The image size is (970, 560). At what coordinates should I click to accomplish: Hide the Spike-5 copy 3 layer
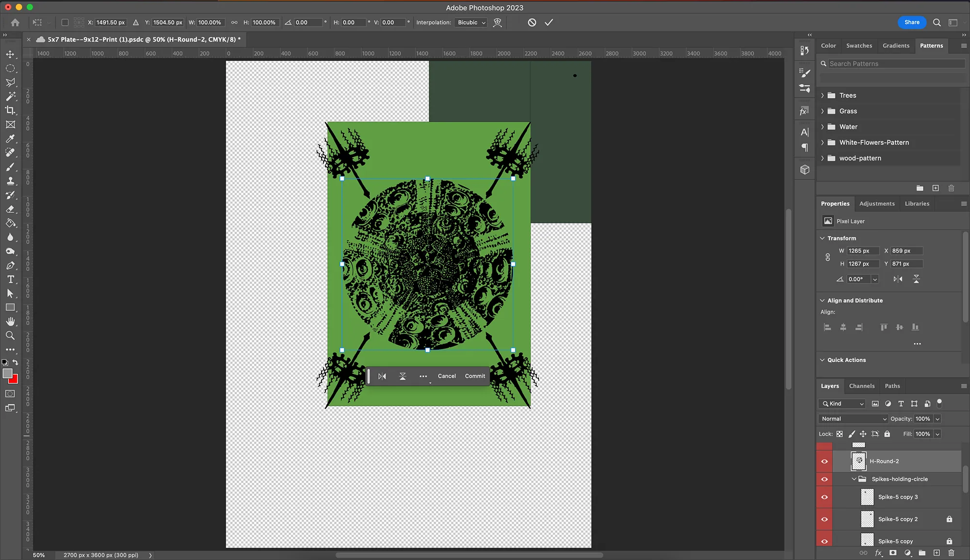(824, 497)
